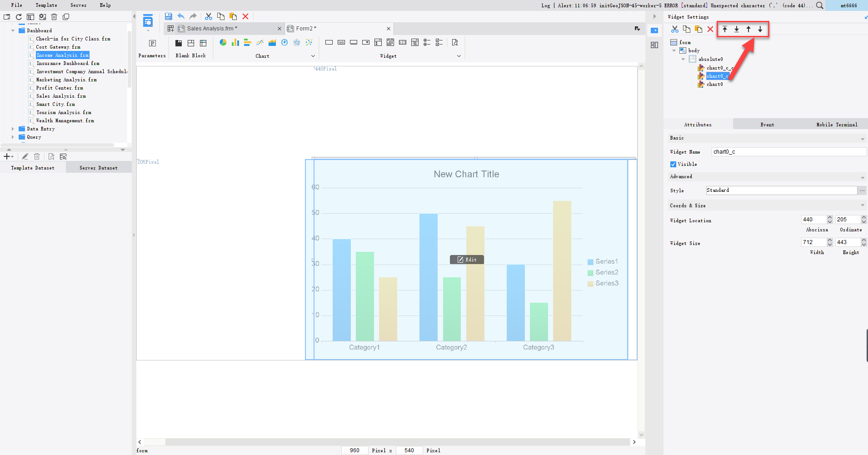
Task: Click the scissors Cut icon in the main toolbar
Action: pyautogui.click(x=209, y=16)
